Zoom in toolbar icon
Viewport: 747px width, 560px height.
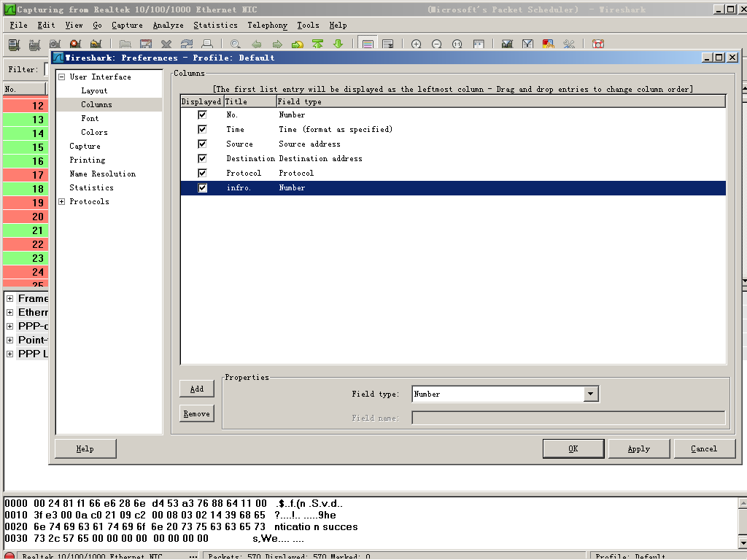416,44
